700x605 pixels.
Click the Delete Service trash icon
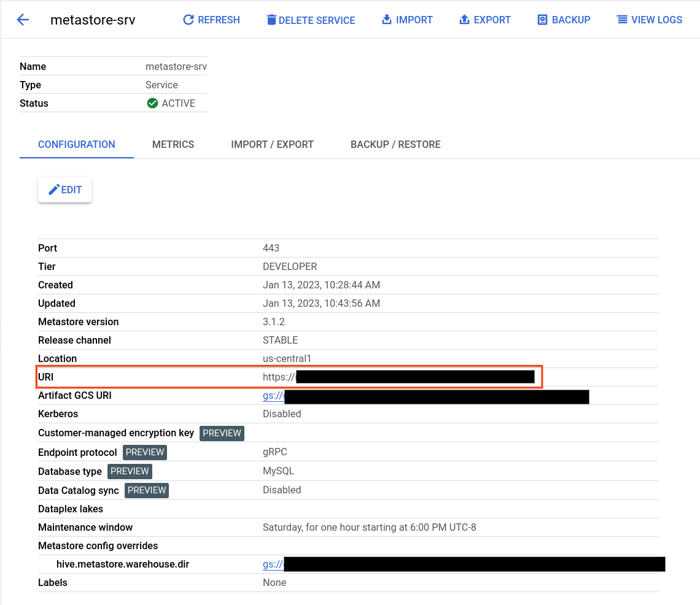click(x=271, y=19)
